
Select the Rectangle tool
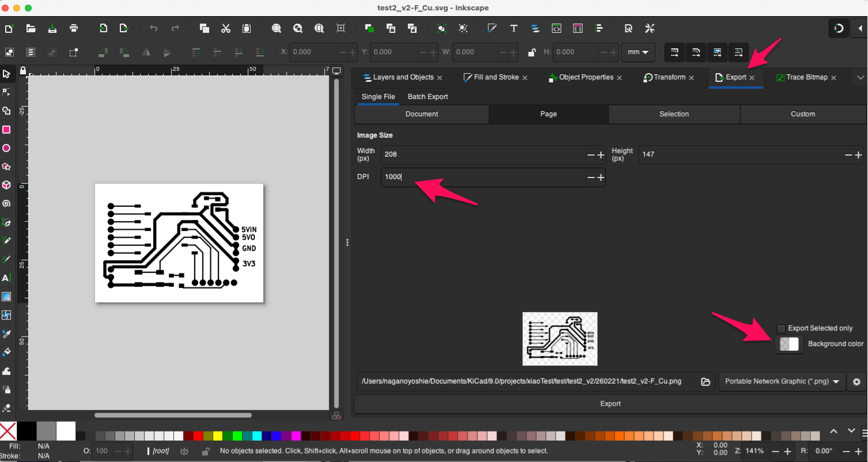pyautogui.click(x=6, y=130)
